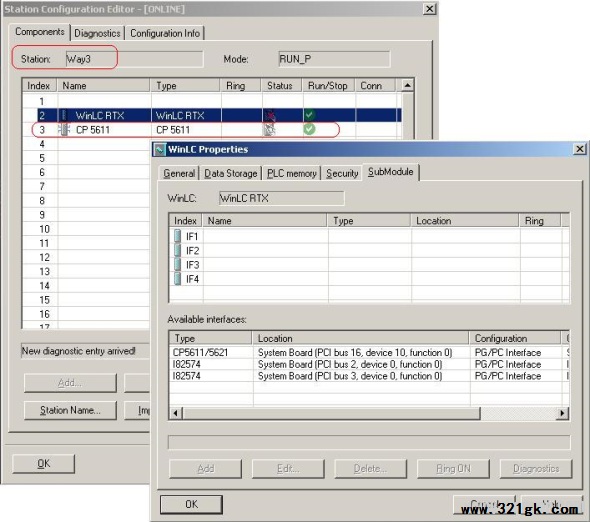
Task: Select the IF2 submodule slot icon
Action: click(x=178, y=251)
